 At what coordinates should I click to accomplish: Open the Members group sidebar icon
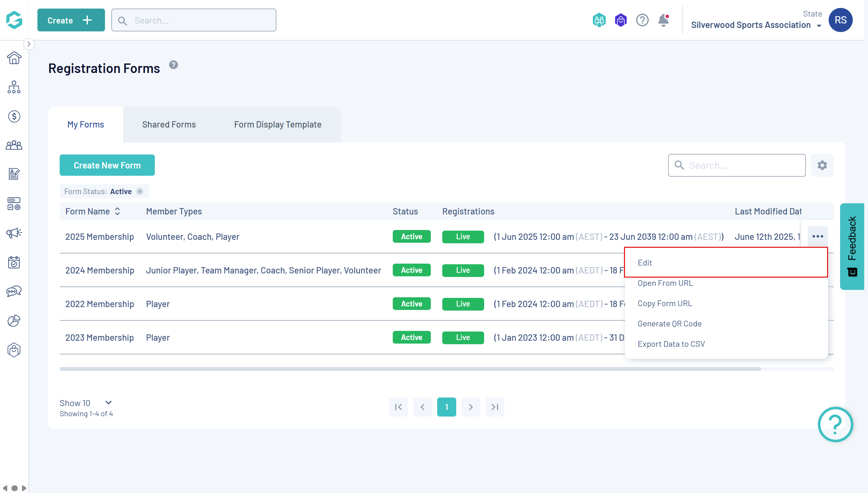[14, 145]
